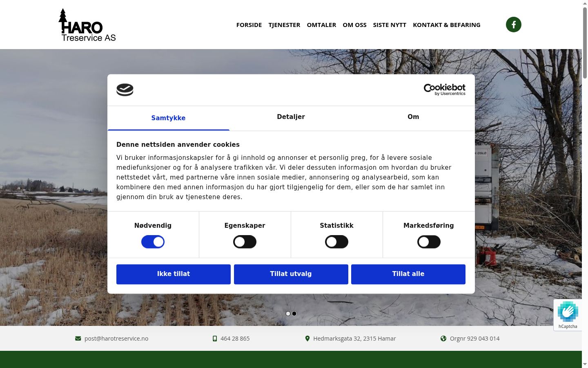The height and width of the screenshot is (368, 588).
Task: Go to KONTAKT & BEFARING page
Action: [x=447, y=25]
